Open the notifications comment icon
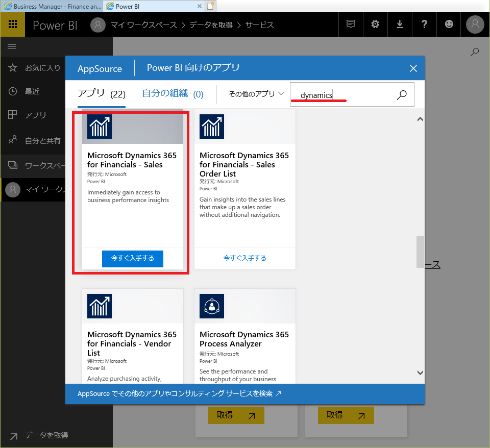Image resolution: width=490 pixels, height=448 pixels. tap(351, 24)
